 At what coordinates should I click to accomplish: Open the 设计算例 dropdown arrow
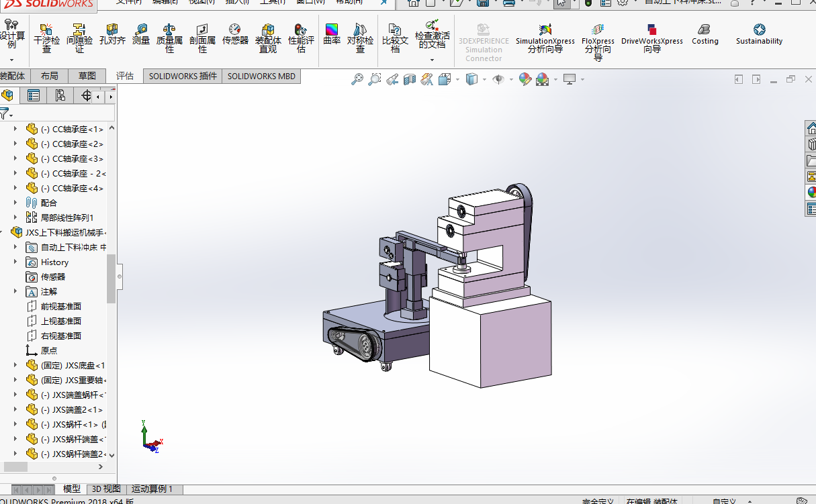coord(11,60)
